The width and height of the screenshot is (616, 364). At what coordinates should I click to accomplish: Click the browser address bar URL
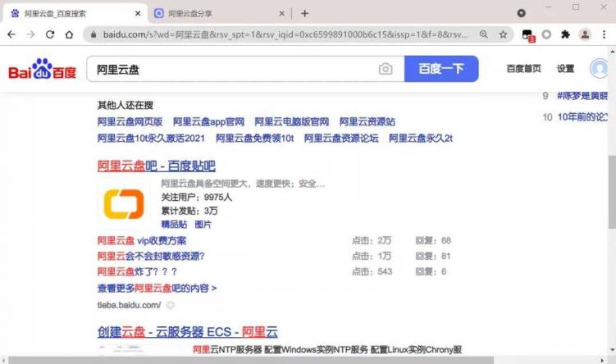pyautogui.click(x=285, y=34)
